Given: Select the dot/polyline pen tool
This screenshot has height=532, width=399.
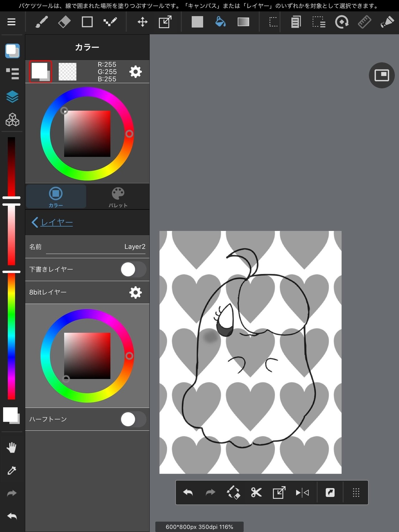Looking at the screenshot, I should (x=110, y=22).
